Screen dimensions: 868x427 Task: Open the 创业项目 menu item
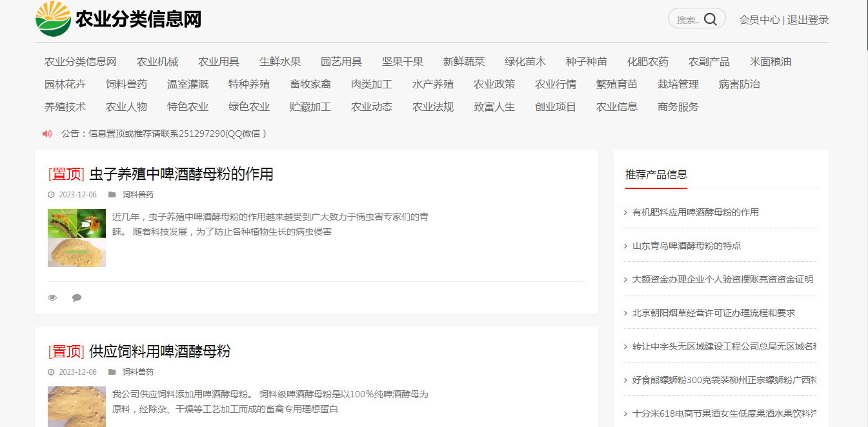(x=555, y=106)
